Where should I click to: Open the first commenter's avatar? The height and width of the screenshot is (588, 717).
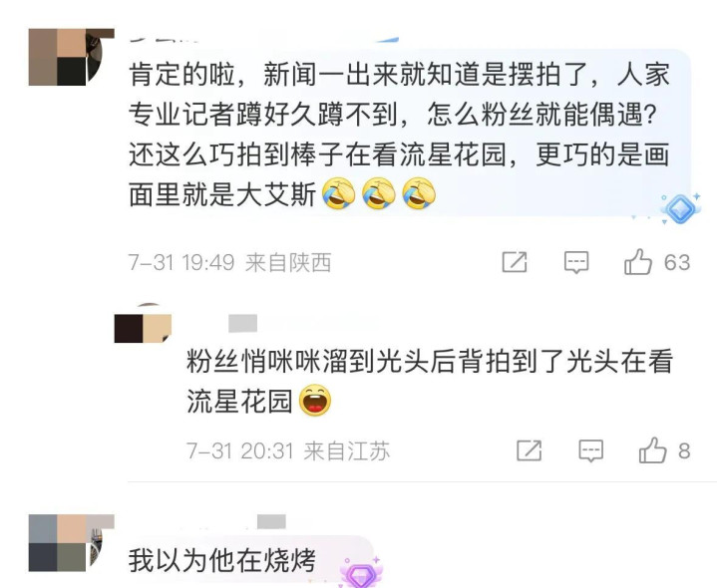pos(72,57)
